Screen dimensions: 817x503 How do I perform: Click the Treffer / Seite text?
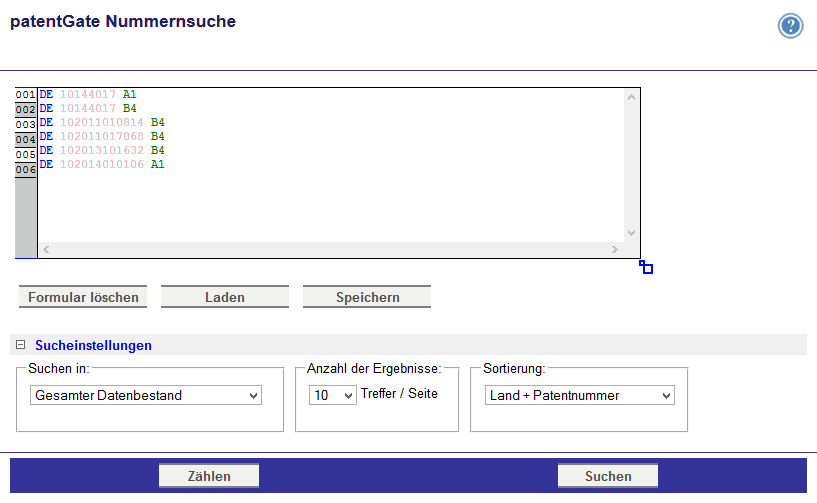click(399, 394)
